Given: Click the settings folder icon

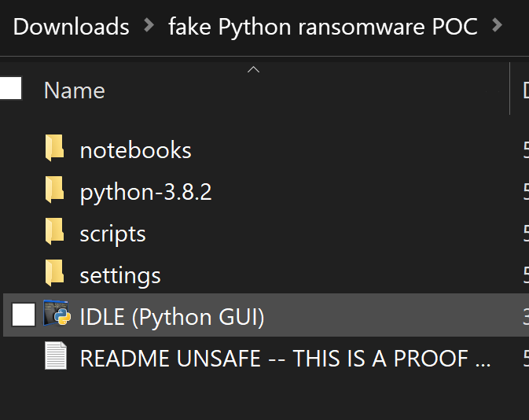Looking at the screenshot, I should [x=54, y=274].
